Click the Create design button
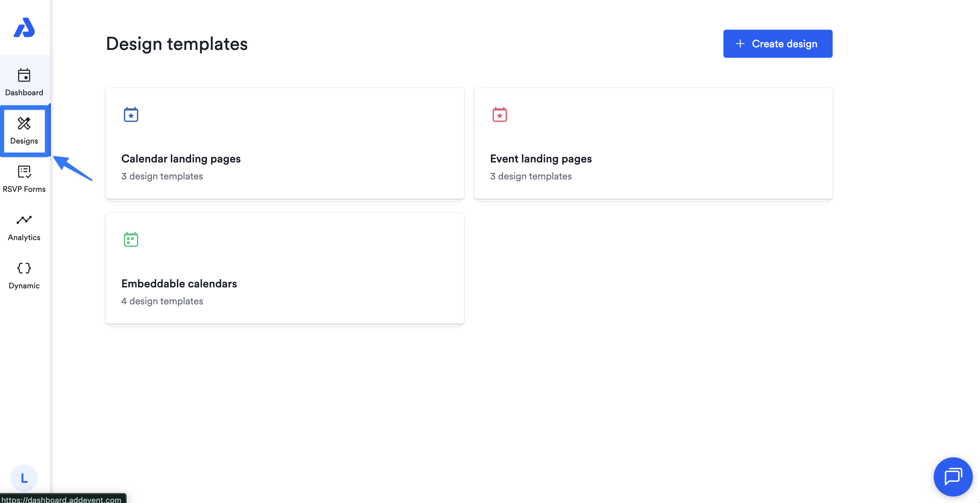Viewport: 980px width, 503px height. [778, 44]
